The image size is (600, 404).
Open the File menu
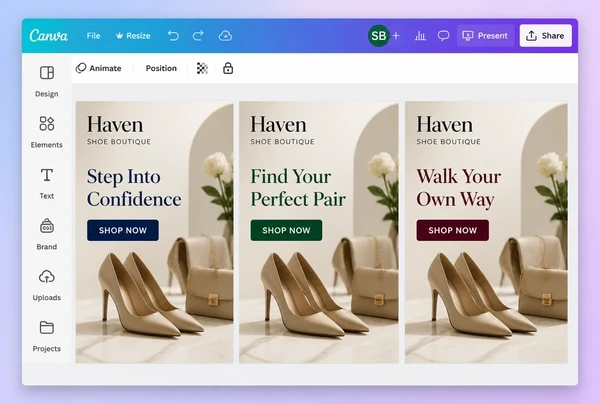coord(93,36)
